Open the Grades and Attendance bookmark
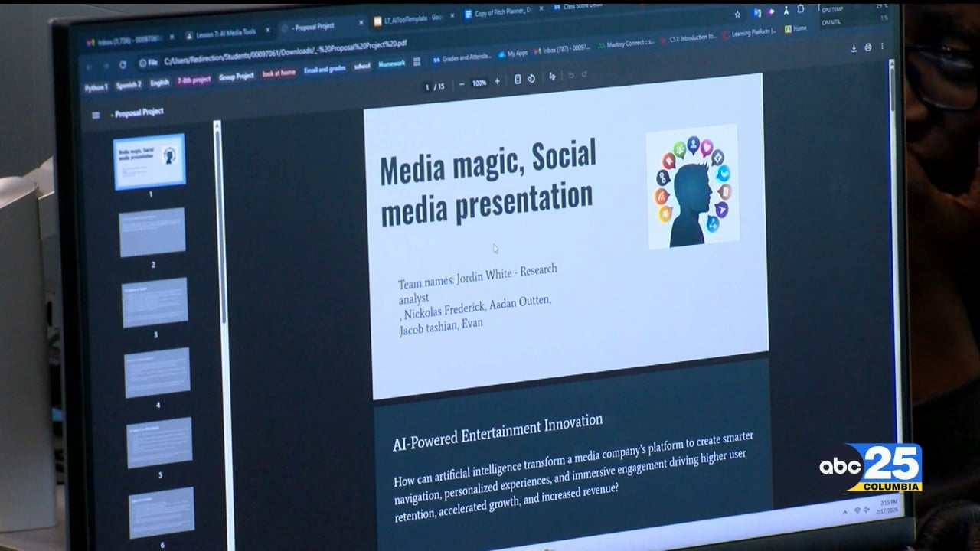 [x=463, y=57]
